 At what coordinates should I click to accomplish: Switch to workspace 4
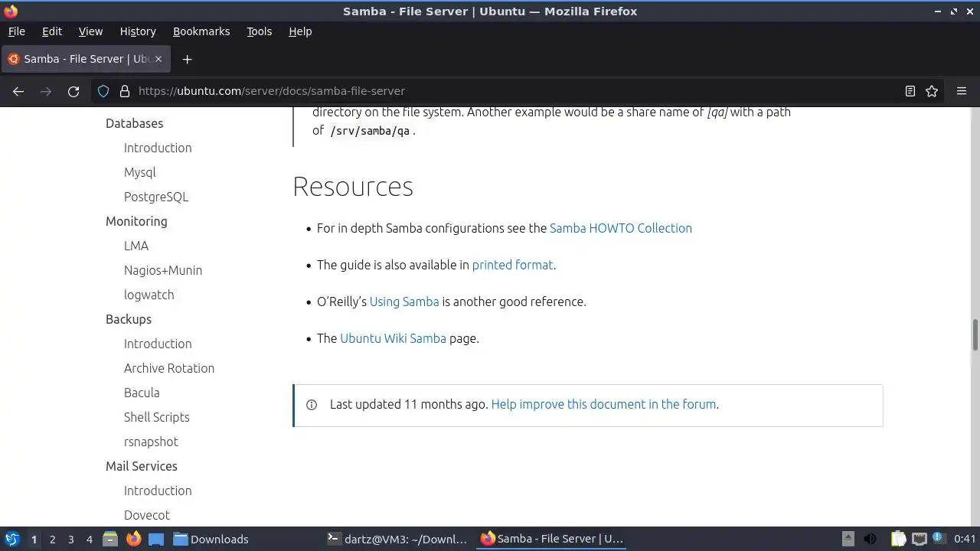point(89,539)
